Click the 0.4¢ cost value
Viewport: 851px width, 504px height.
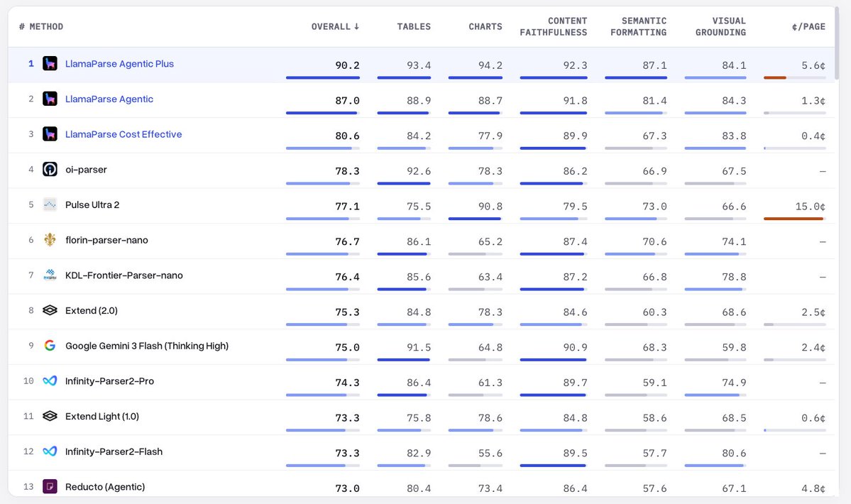[813, 136]
